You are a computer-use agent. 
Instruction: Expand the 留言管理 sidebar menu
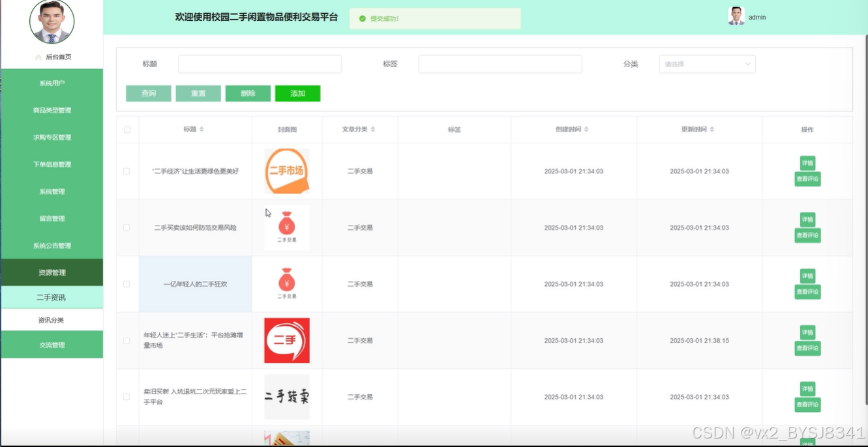[52, 218]
